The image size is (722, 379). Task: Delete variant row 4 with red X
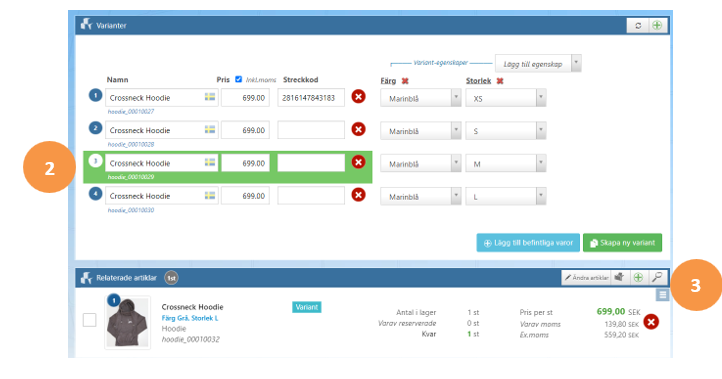click(358, 195)
